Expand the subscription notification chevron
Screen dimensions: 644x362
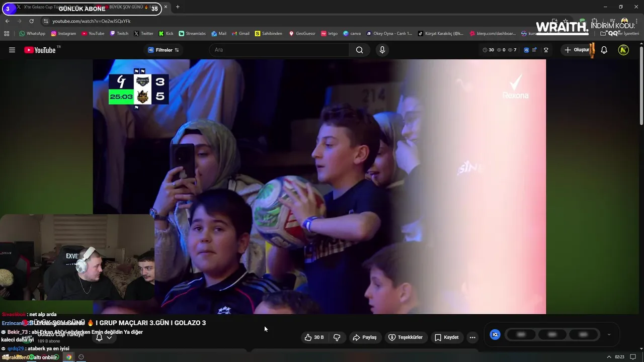click(x=109, y=337)
